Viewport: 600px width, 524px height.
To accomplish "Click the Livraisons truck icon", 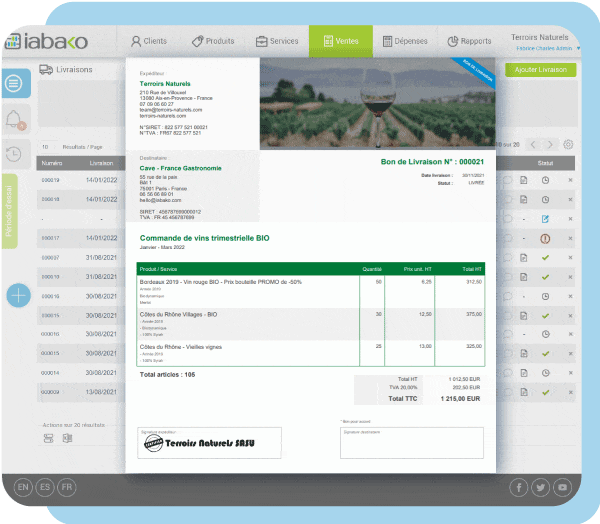I will [46, 69].
